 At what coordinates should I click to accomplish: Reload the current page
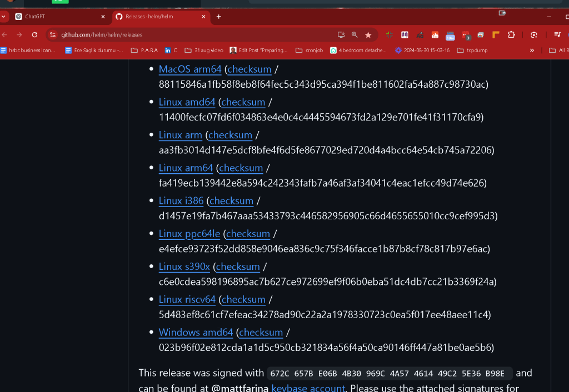[x=34, y=35]
